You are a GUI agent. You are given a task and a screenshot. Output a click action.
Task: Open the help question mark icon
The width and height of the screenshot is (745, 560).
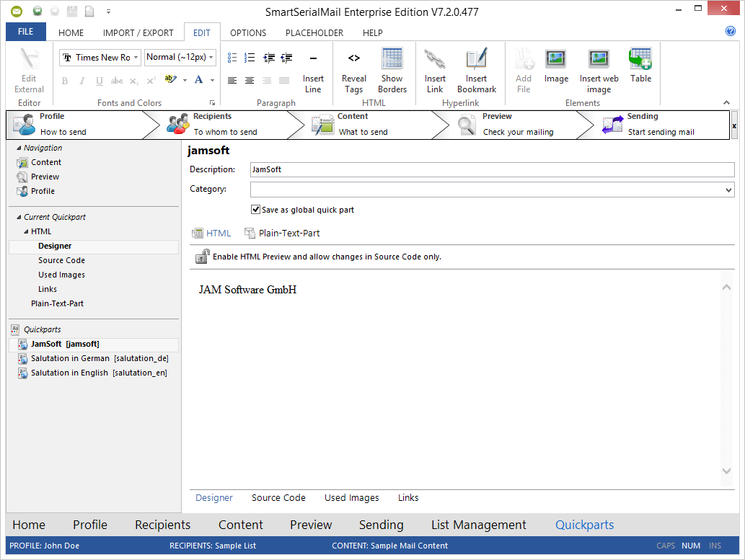[731, 31]
